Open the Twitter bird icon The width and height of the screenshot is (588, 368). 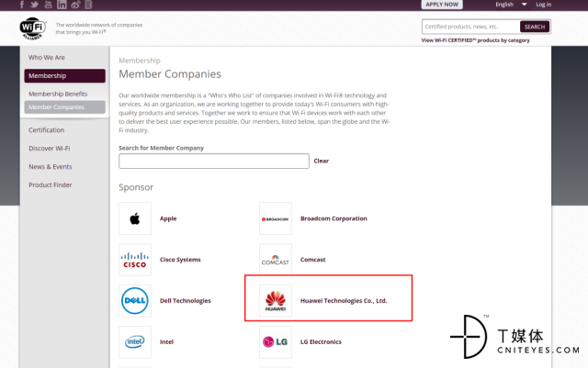tap(36, 5)
